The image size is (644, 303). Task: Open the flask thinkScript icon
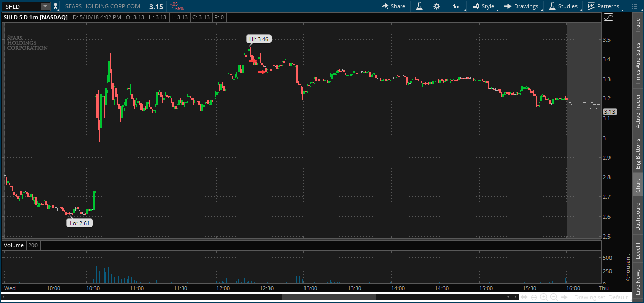[419, 6]
